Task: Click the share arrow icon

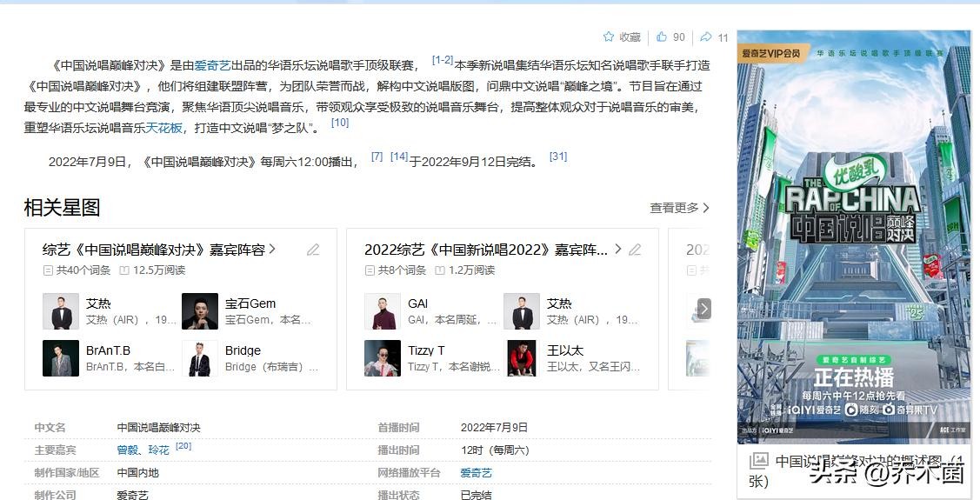Action: 706,37
